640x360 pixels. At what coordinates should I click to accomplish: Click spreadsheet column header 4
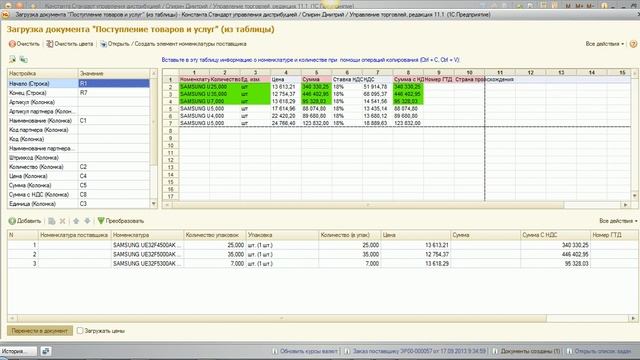coord(286,72)
